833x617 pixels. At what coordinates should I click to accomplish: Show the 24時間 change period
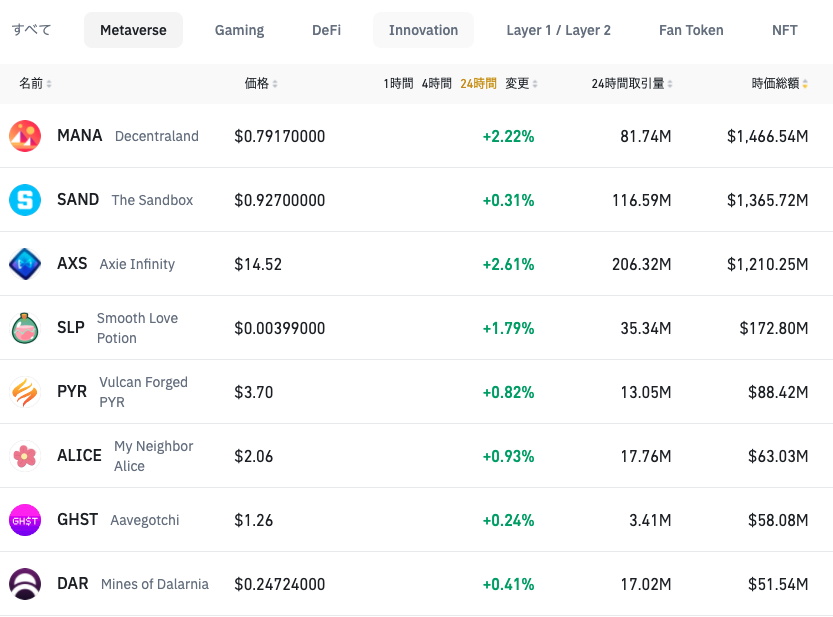click(478, 83)
